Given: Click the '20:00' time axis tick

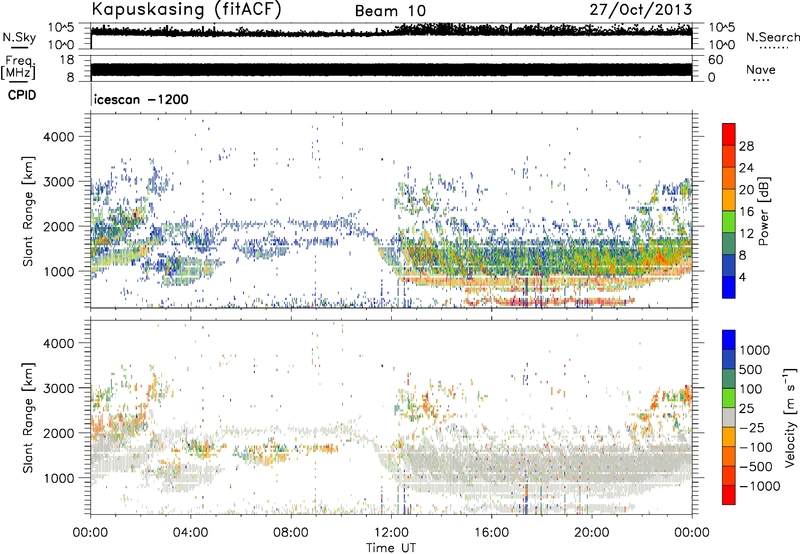Looking at the screenshot, I should click(x=591, y=533).
